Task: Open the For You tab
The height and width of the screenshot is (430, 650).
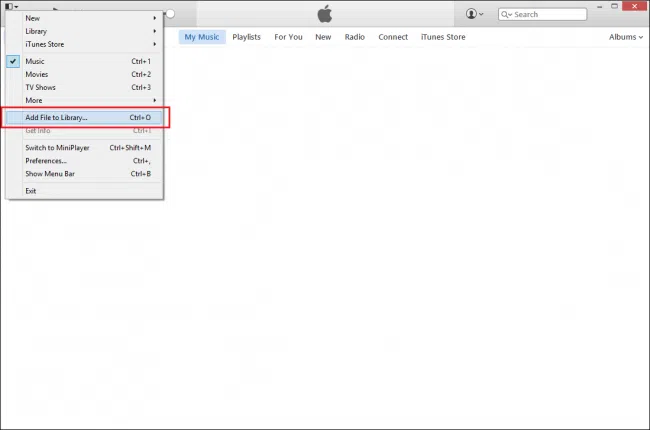Action: point(288,37)
